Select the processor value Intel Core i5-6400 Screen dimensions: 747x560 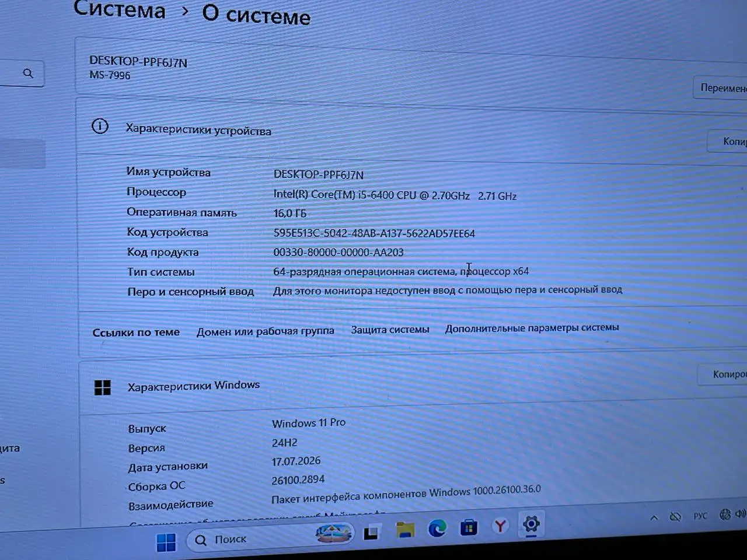click(x=395, y=195)
